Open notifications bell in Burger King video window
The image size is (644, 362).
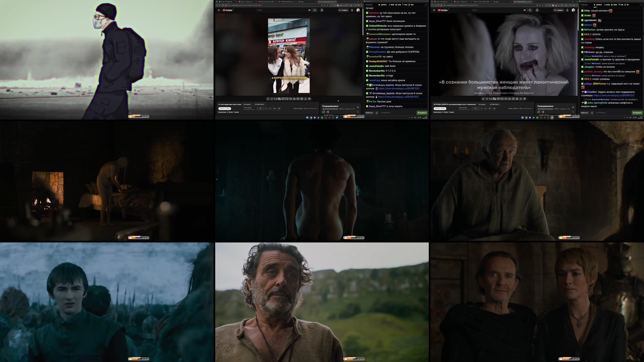[x=352, y=10]
